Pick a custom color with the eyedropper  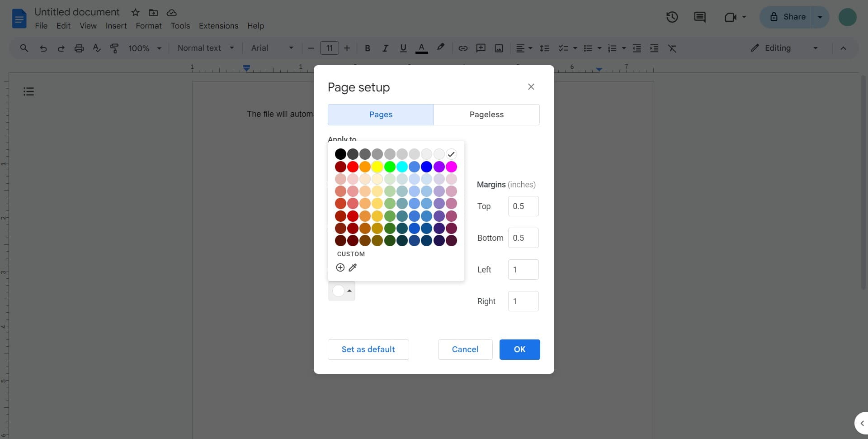[x=353, y=267]
